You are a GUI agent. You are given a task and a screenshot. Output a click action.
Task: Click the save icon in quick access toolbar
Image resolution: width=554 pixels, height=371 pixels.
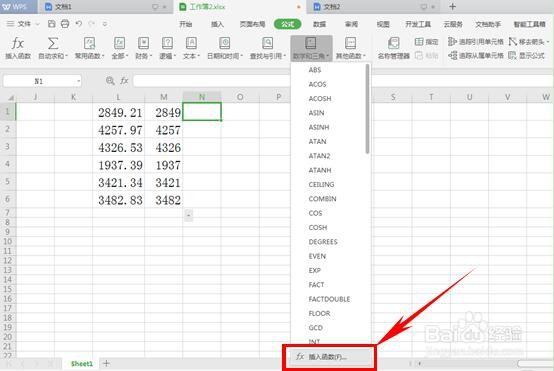(x=52, y=24)
